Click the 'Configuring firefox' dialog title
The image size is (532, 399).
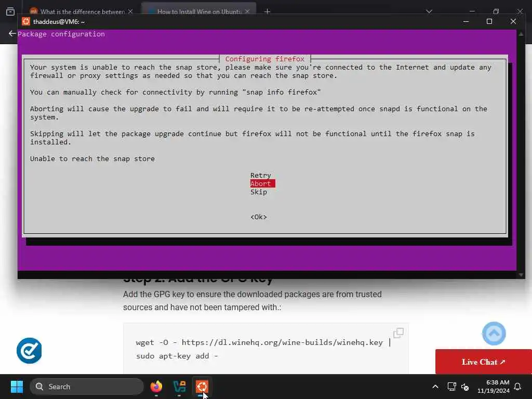(x=264, y=59)
